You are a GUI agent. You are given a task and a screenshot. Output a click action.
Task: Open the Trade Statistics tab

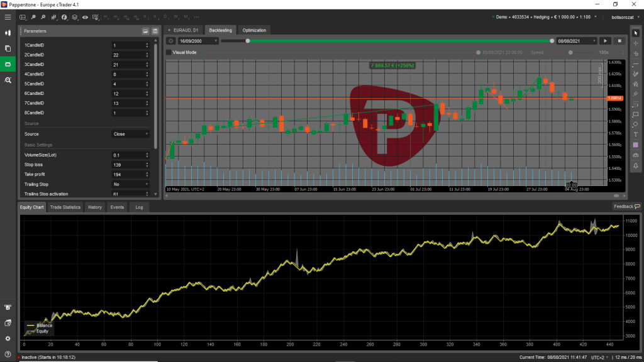pyautogui.click(x=65, y=207)
